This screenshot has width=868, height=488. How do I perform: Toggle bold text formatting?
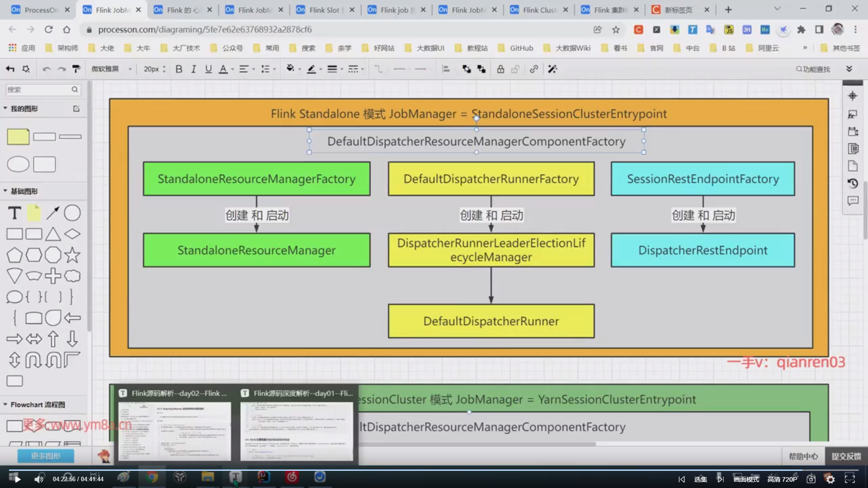(x=179, y=69)
